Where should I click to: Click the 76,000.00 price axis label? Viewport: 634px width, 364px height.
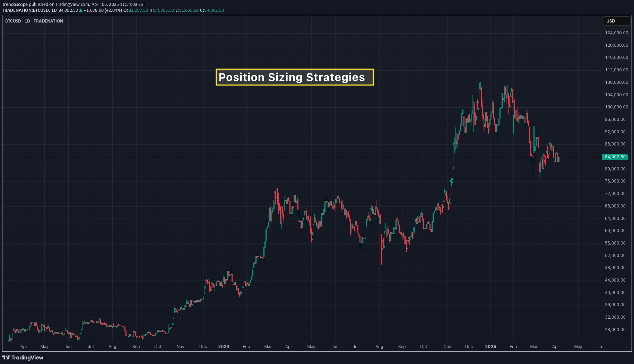[x=615, y=181]
